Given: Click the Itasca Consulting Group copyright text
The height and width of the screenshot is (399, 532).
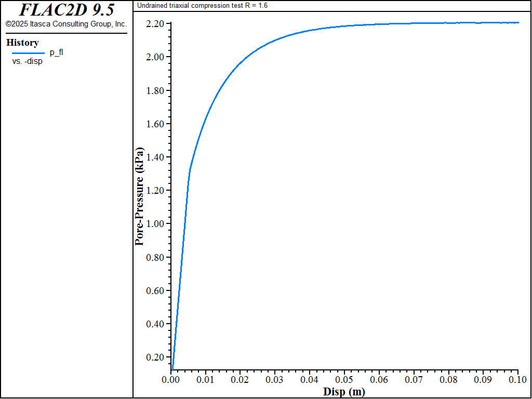Looking at the screenshot, I should [66, 24].
